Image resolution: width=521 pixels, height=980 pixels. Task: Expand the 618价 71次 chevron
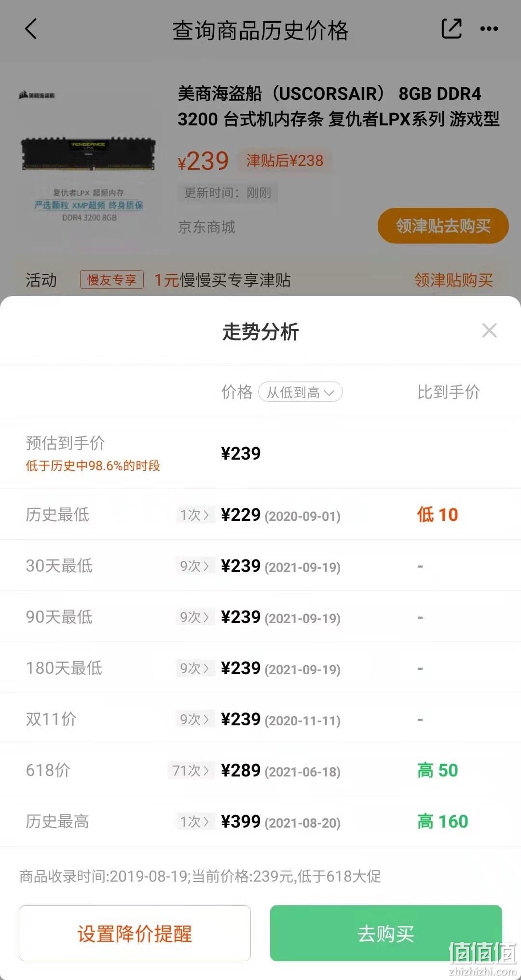192,771
